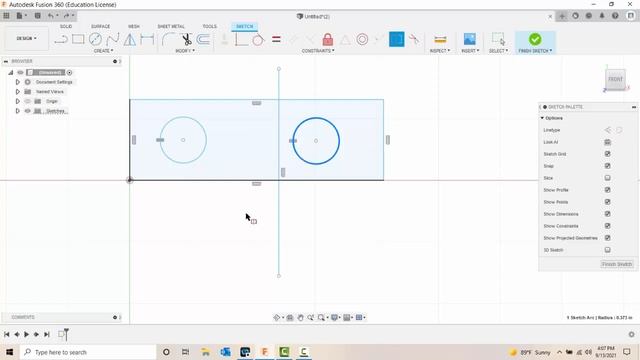Image resolution: width=640 pixels, height=360 pixels.
Task: Apply Concentric constraint
Action: pos(362,39)
